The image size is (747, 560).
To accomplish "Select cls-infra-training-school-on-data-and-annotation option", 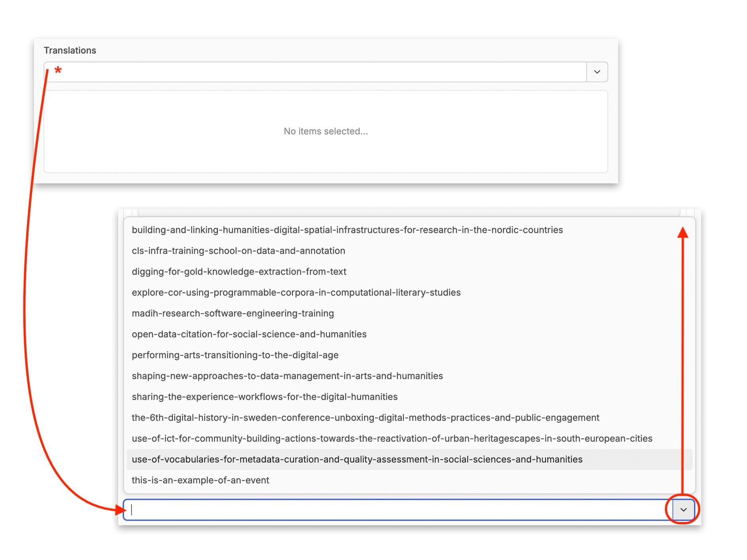I will (238, 251).
